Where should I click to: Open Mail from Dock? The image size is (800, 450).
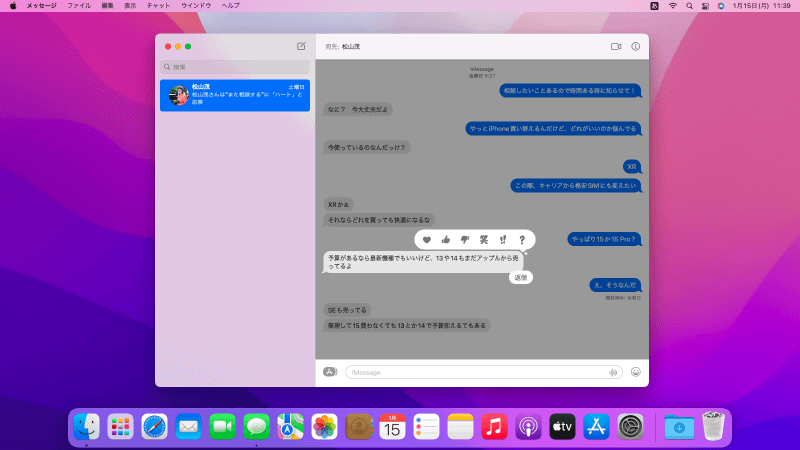coord(188,427)
